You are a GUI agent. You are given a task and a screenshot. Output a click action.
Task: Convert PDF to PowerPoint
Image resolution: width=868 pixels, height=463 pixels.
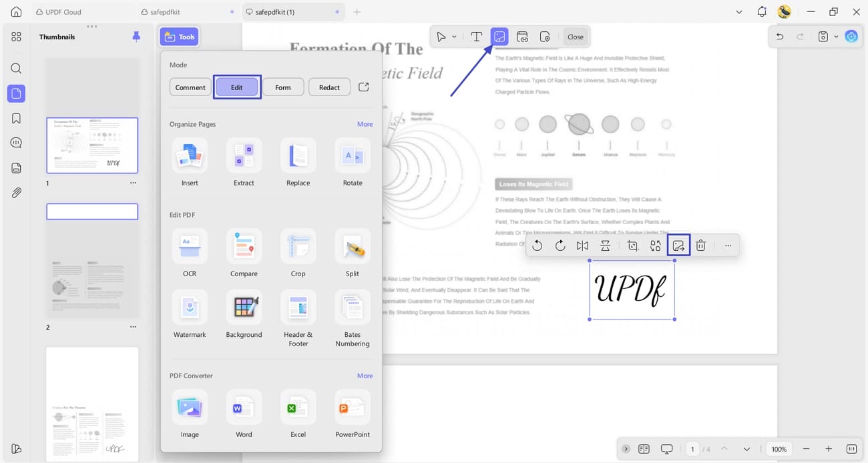tap(353, 414)
